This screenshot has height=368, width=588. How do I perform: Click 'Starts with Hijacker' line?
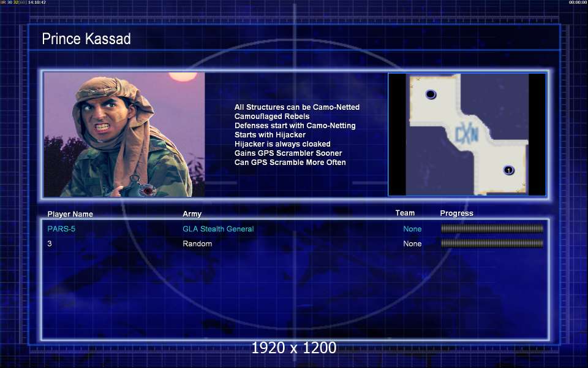click(270, 134)
